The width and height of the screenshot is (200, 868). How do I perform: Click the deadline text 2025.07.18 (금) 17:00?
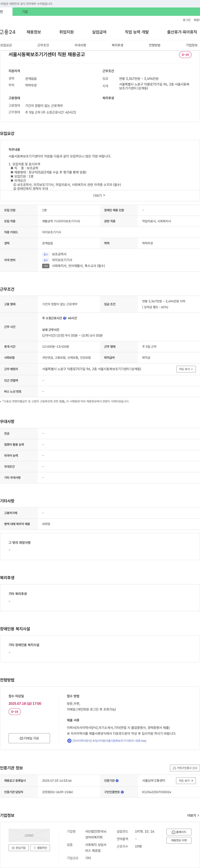tap(25, 704)
